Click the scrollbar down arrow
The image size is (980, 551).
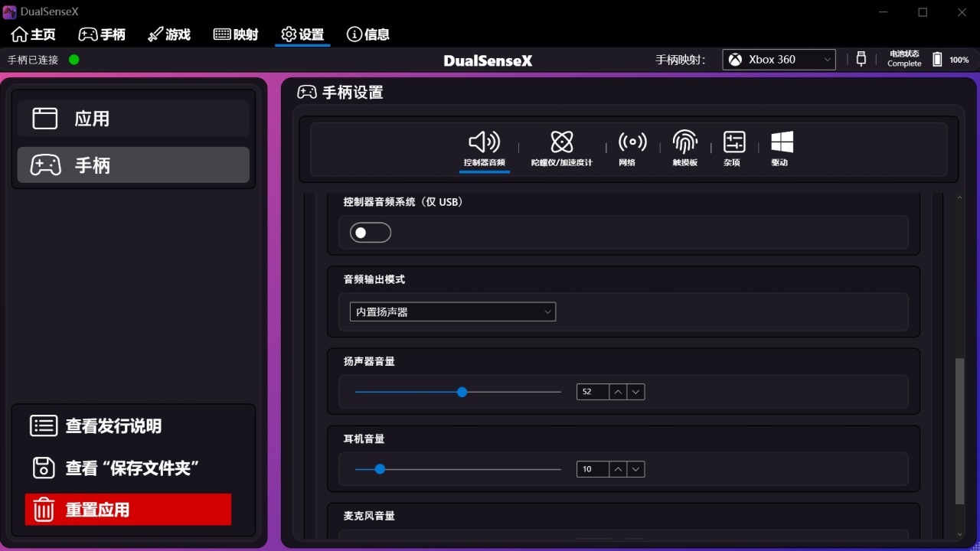click(960, 534)
